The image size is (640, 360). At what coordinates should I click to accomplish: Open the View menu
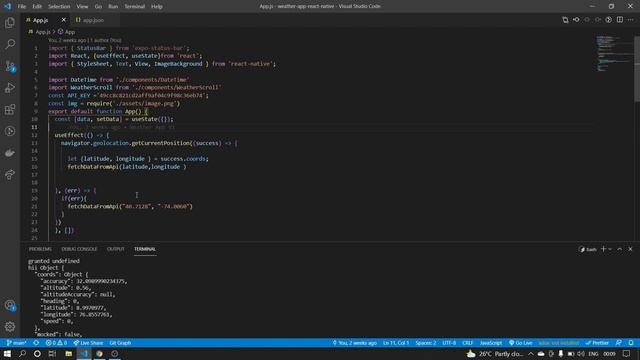click(x=82, y=7)
